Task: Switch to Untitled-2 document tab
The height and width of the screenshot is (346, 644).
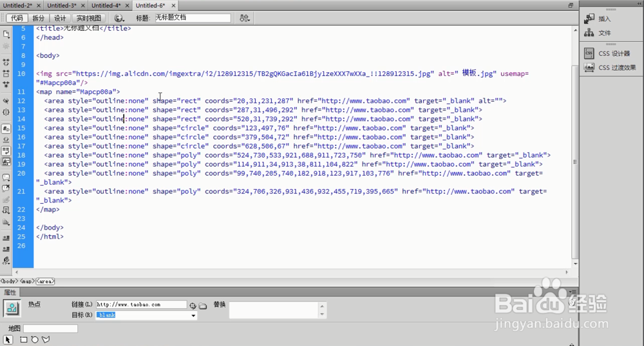Action: (17, 5)
